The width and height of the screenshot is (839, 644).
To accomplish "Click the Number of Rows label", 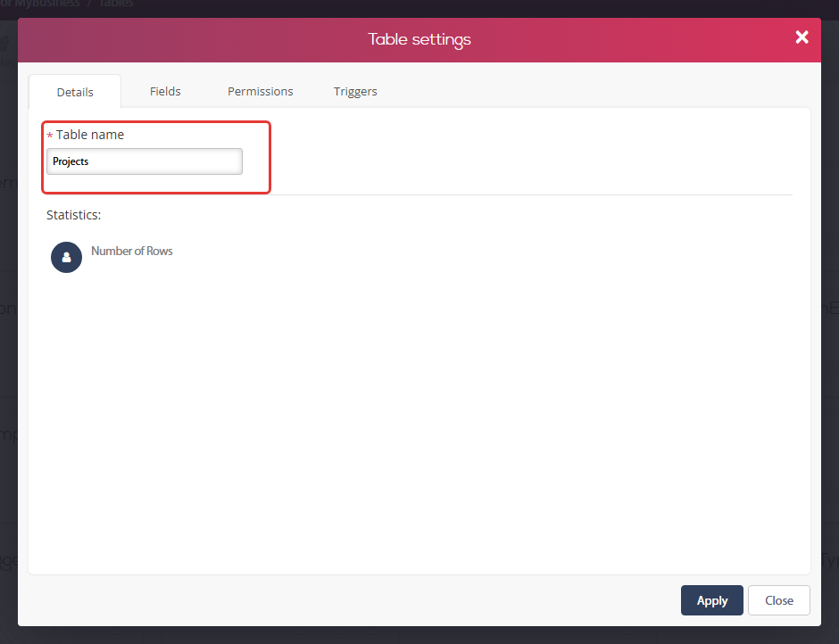I will click(x=131, y=251).
